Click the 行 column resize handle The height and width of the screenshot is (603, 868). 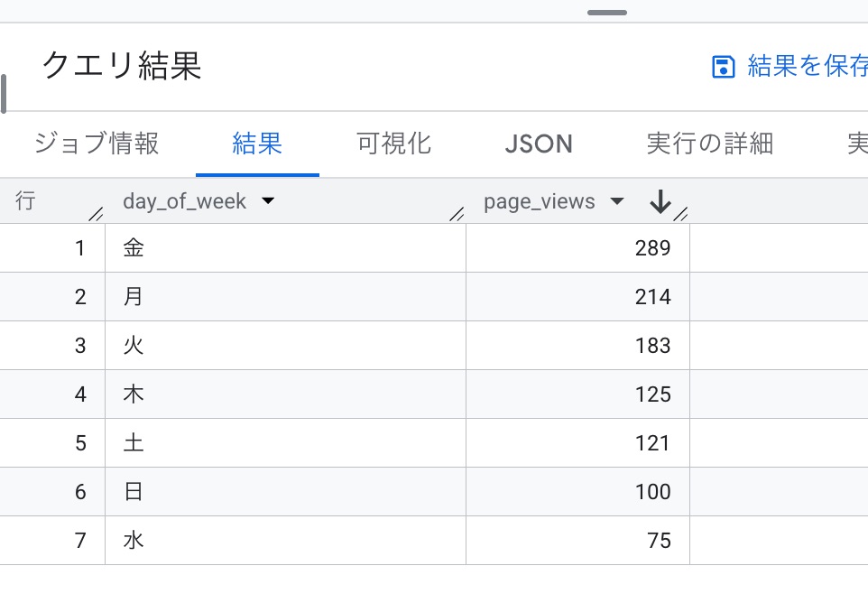point(96,214)
